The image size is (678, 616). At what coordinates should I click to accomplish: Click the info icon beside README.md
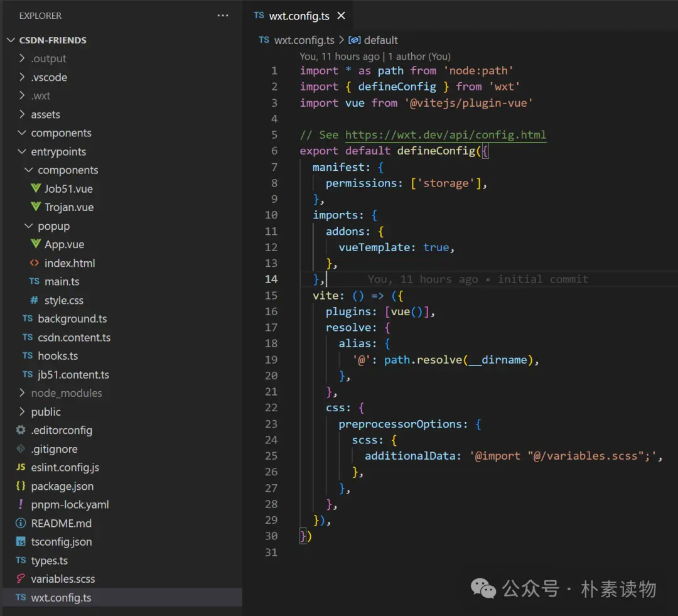(21, 523)
